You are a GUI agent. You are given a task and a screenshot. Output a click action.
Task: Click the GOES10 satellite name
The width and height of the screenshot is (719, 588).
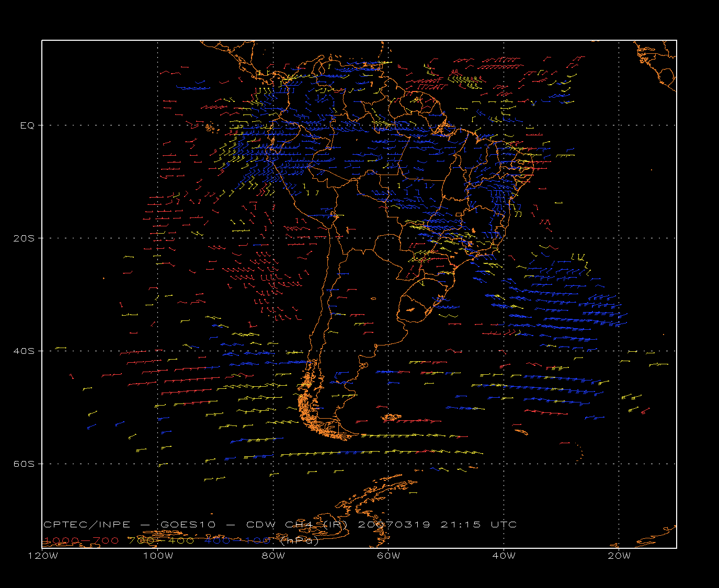click(x=188, y=524)
